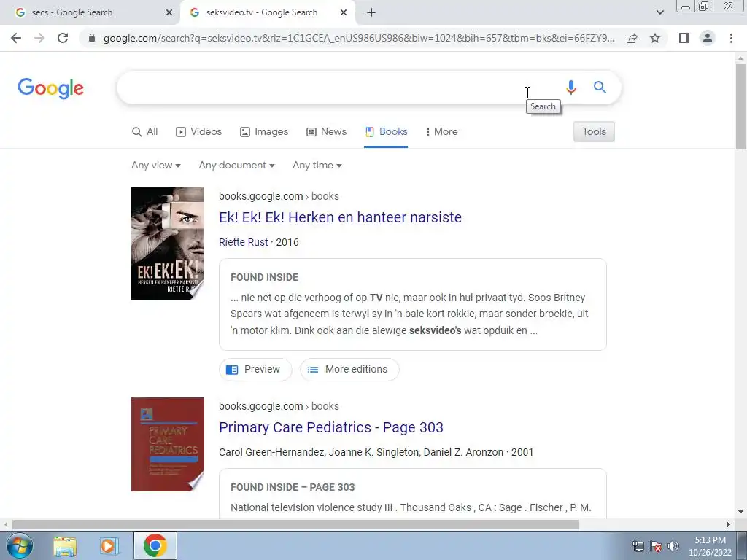Open the Windows Start menu
The width and height of the screenshot is (747, 560).
coord(19,545)
